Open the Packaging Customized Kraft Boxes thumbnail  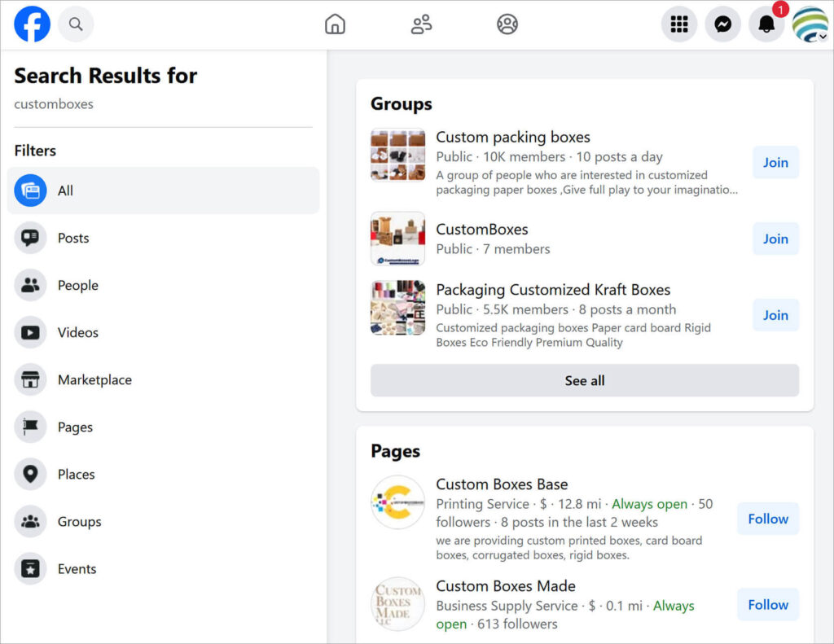click(397, 309)
